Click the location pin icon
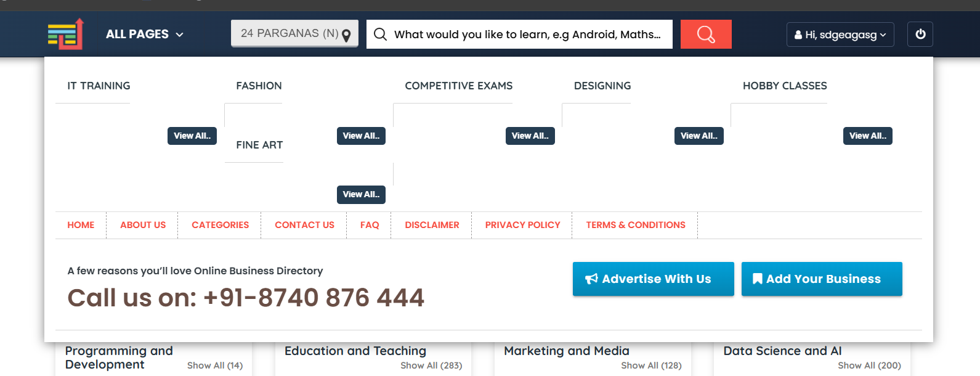 pos(347,36)
